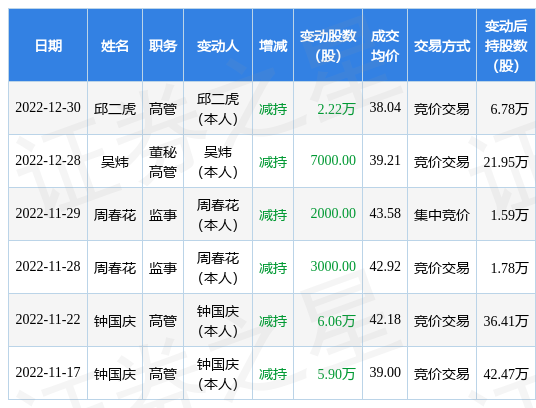Click the 集中竞价 transaction type cell

442,215
